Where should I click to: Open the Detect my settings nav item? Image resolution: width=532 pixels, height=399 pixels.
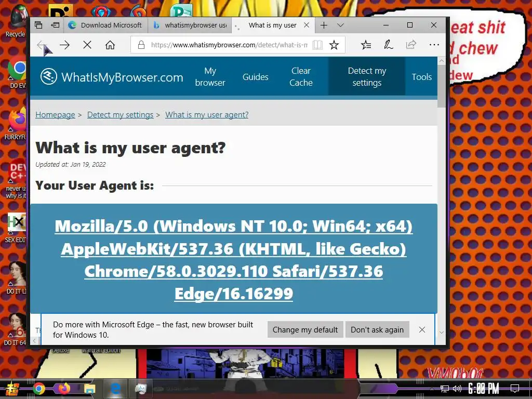(367, 77)
